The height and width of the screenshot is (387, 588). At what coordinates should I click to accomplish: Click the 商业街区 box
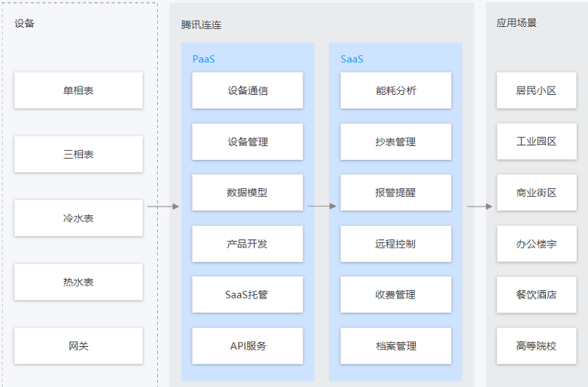coord(537,192)
